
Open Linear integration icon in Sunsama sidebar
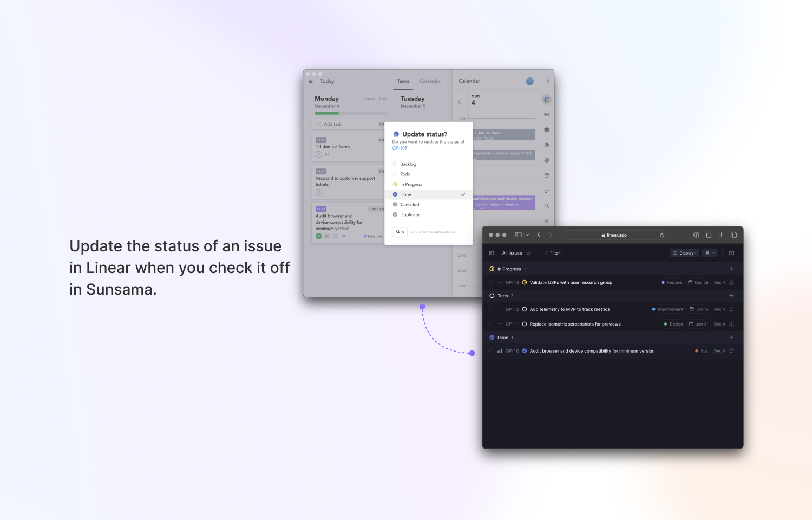[x=547, y=145]
